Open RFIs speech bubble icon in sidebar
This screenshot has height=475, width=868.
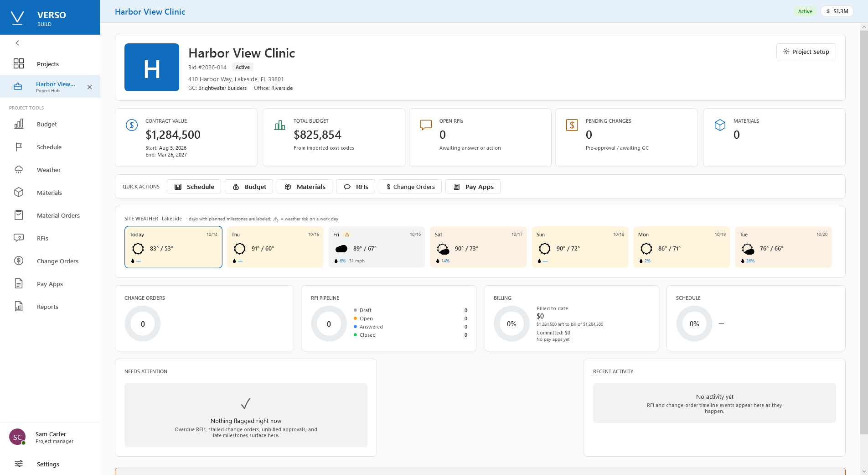pos(19,238)
